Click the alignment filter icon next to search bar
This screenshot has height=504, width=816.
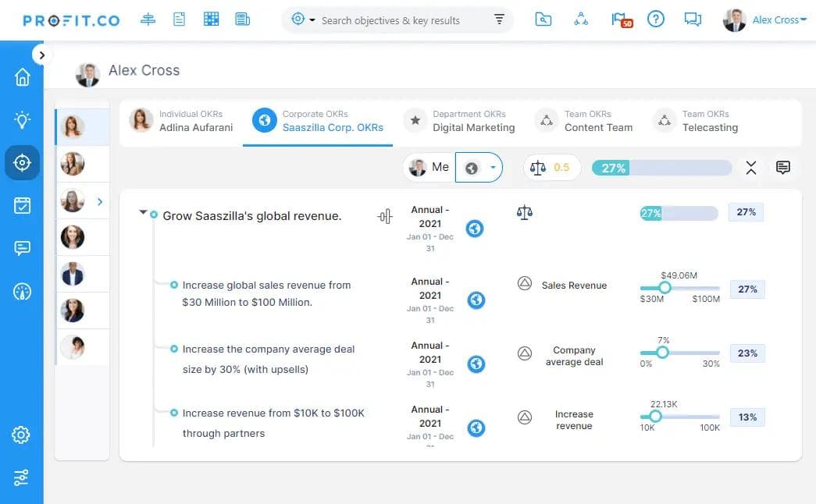(x=499, y=20)
